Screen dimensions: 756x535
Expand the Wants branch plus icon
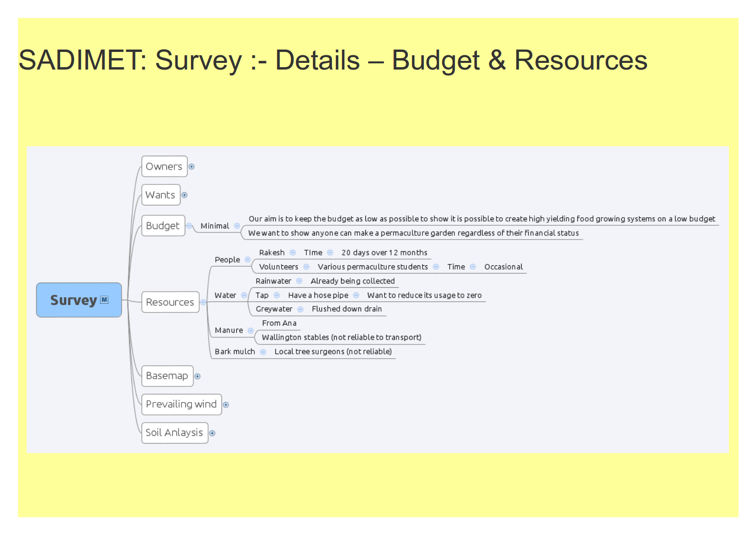tap(184, 195)
